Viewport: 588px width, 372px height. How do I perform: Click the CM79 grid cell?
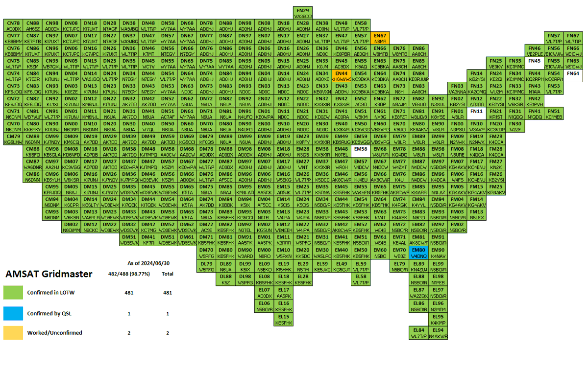point(13,139)
